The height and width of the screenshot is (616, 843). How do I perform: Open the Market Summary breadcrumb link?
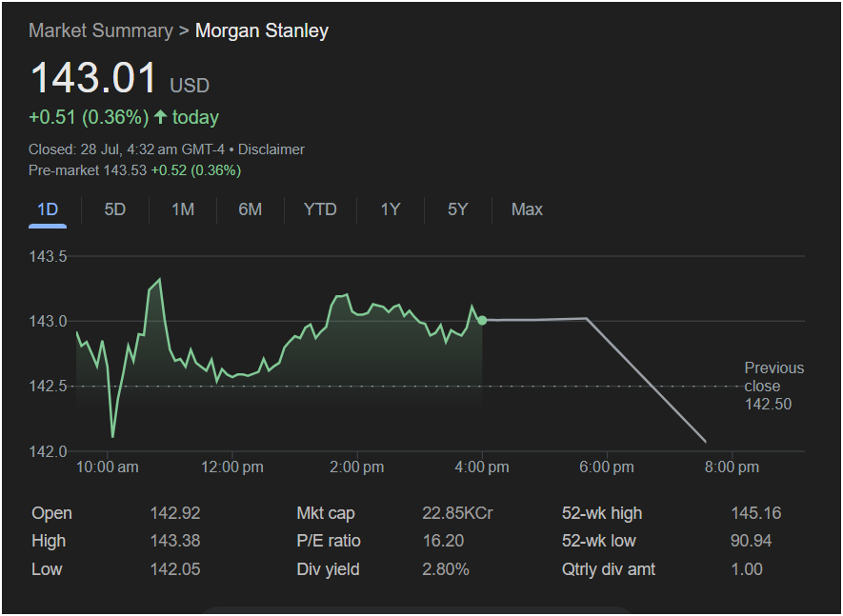pos(101,30)
